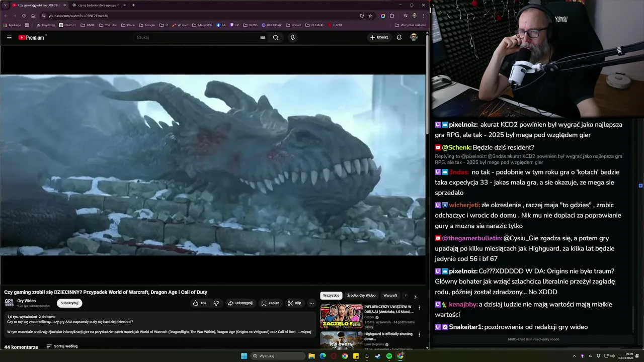Open a new browser tab with plus

[x=133, y=5]
